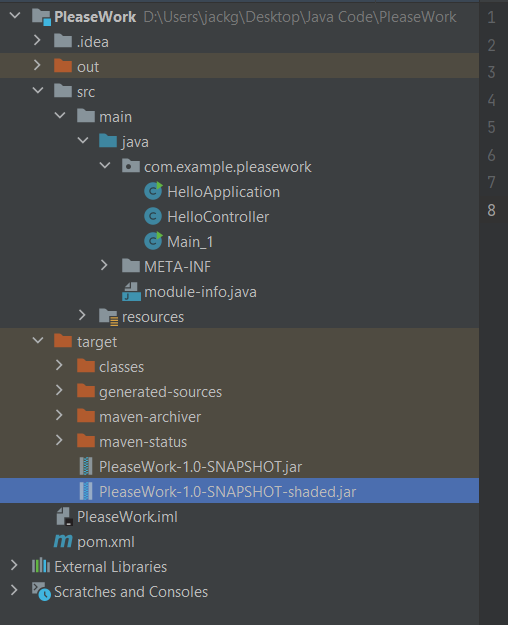Select the HelloApplication class name
508x625 pixels.
point(224,192)
